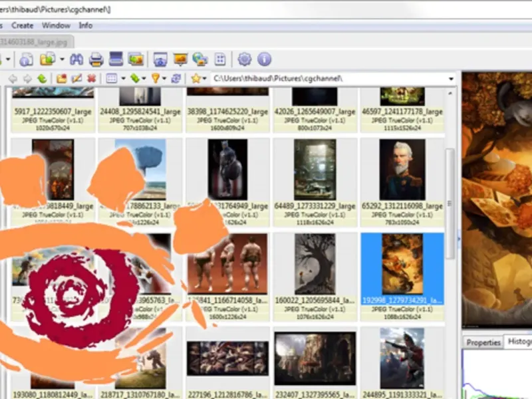Expand dropdown arrow at toolbar's left edge
Screen dimensions: 532x399
click(x=8, y=59)
